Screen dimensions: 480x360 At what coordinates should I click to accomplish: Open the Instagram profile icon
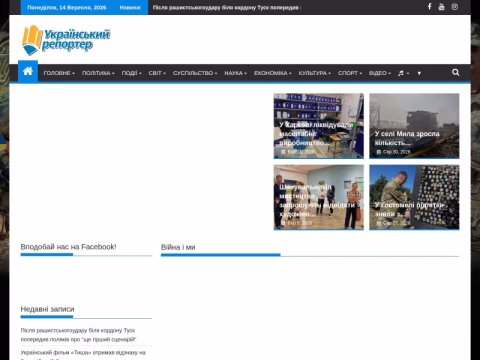(x=454, y=7)
